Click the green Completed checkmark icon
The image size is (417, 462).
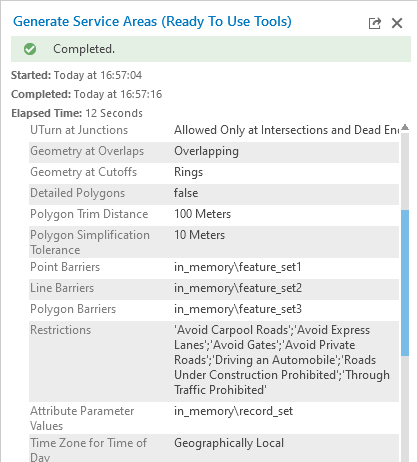click(30, 49)
